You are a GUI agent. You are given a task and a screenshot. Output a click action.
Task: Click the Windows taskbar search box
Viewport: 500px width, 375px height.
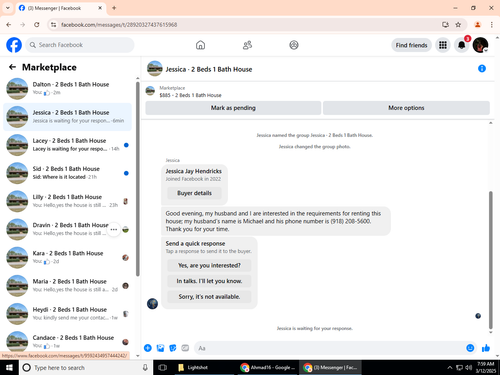pos(86,368)
